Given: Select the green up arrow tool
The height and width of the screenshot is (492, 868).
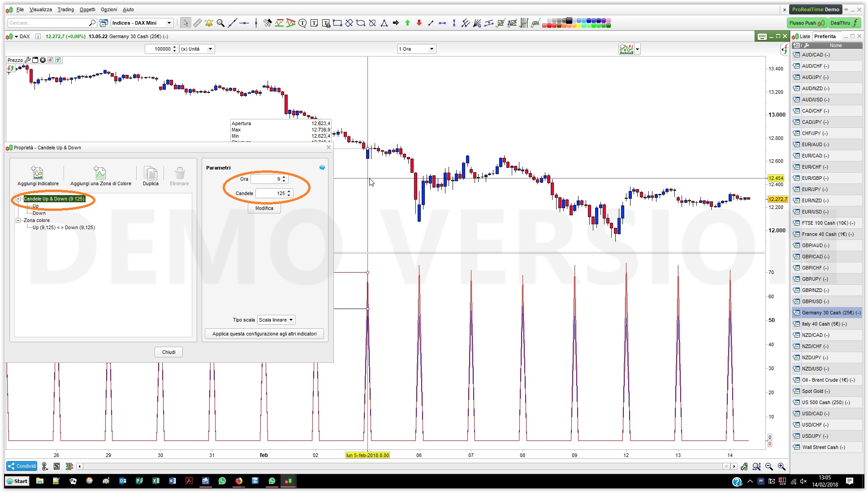Looking at the screenshot, I should [407, 23].
